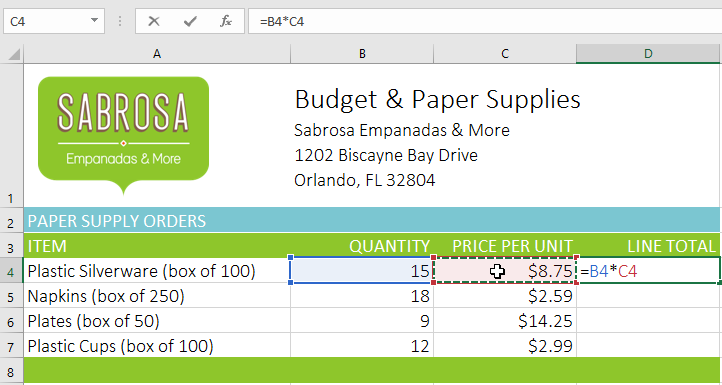Click the Select All corner triangle
722x385 pixels.
pyautogui.click(x=14, y=55)
